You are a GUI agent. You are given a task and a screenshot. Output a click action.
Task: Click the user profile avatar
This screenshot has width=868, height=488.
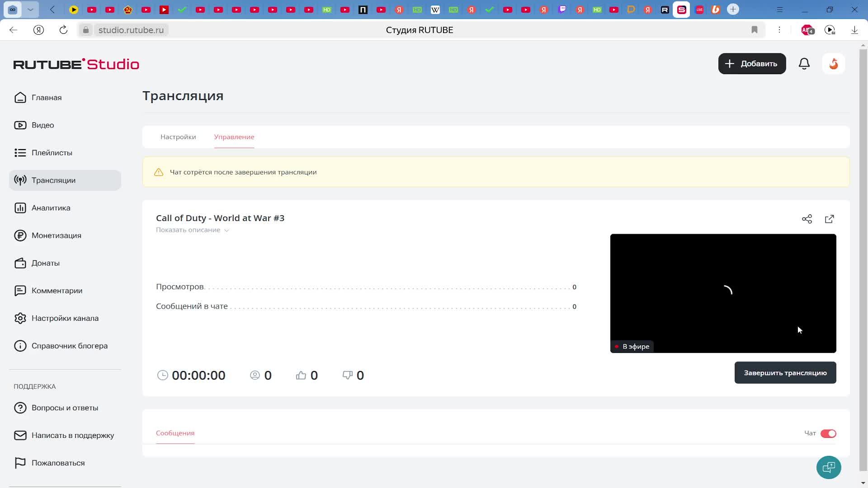tap(834, 64)
